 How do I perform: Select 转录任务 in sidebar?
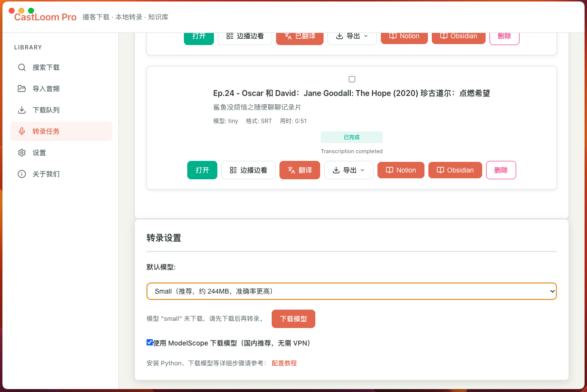pyautogui.click(x=61, y=131)
